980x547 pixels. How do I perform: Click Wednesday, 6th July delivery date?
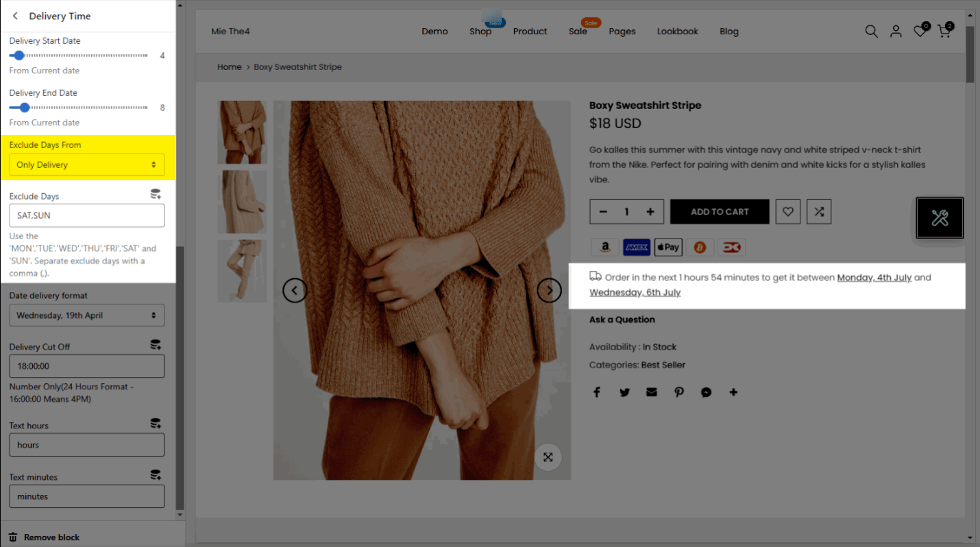tap(635, 292)
